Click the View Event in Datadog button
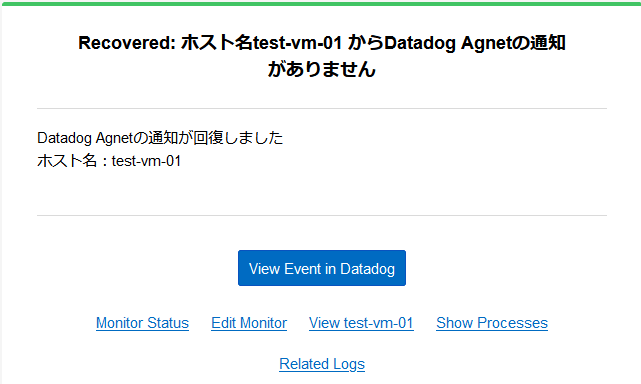Viewport: 641px width, 384px height. coord(322,268)
